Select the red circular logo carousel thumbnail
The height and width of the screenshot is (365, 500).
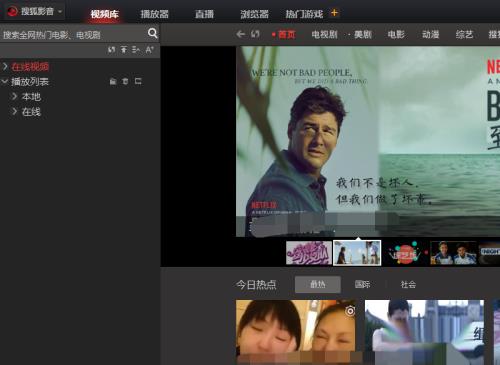point(405,253)
